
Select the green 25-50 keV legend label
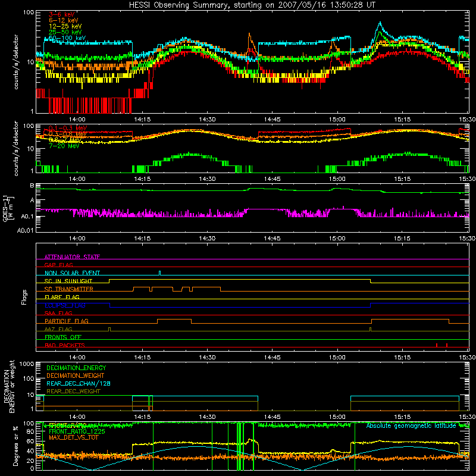tap(65, 32)
